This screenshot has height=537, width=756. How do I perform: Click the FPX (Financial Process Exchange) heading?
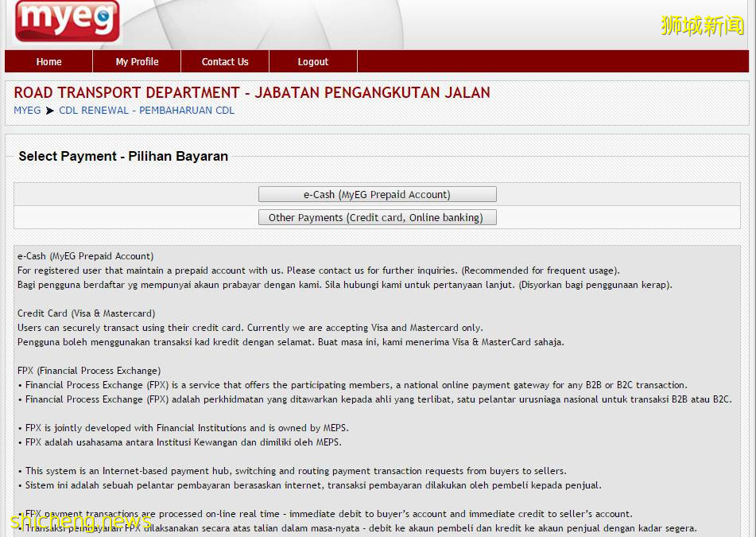[89, 371]
